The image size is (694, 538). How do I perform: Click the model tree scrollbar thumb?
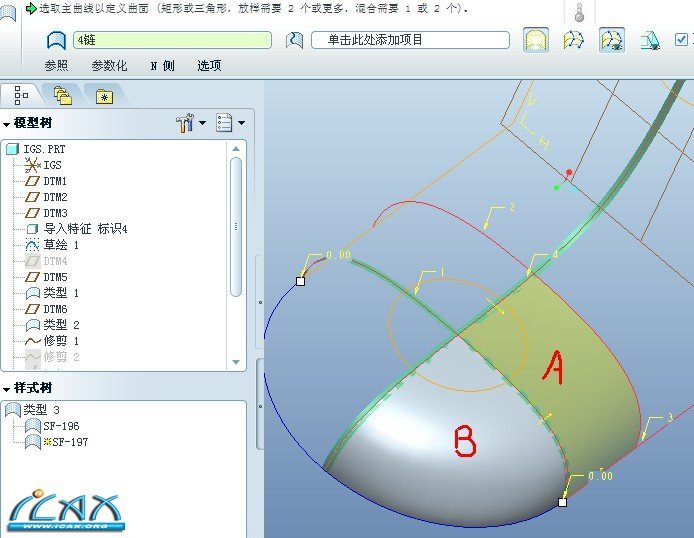click(236, 227)
